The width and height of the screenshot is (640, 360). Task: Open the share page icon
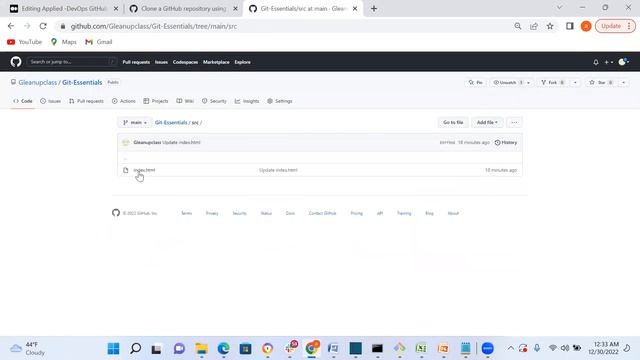[x=534, y=26]
